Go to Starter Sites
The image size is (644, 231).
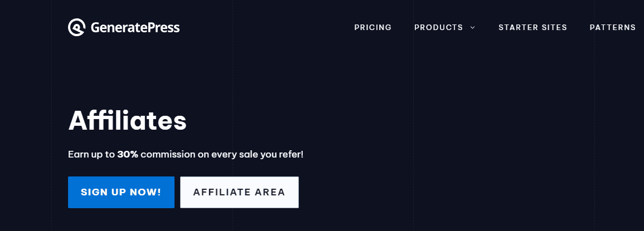click(x=532, y=27)
